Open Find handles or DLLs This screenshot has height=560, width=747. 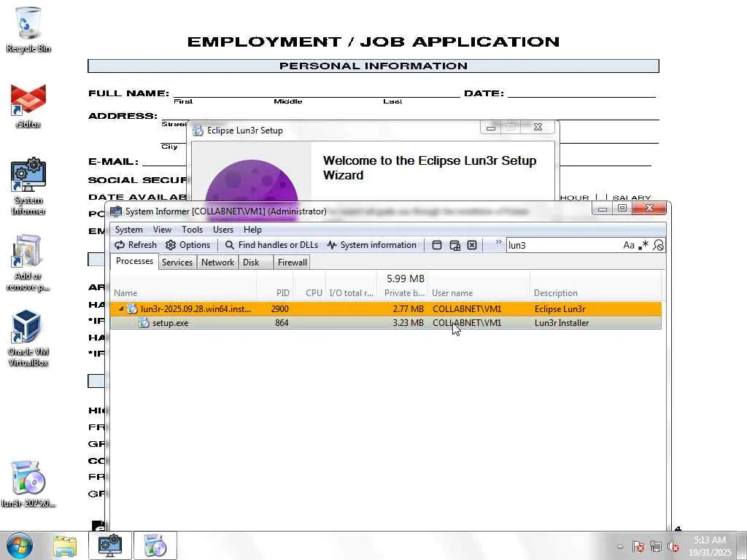pos(271,245)
